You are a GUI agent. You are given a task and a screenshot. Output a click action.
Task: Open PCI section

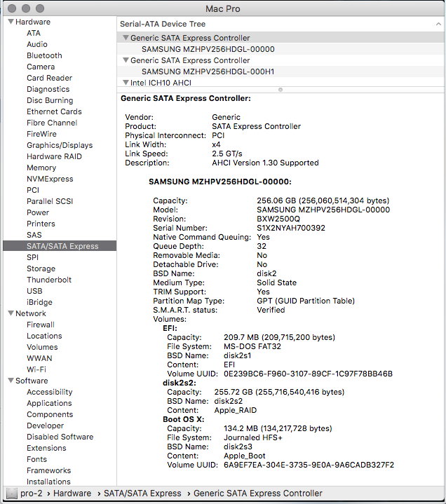pyautogui.click(x=33, y=190)
